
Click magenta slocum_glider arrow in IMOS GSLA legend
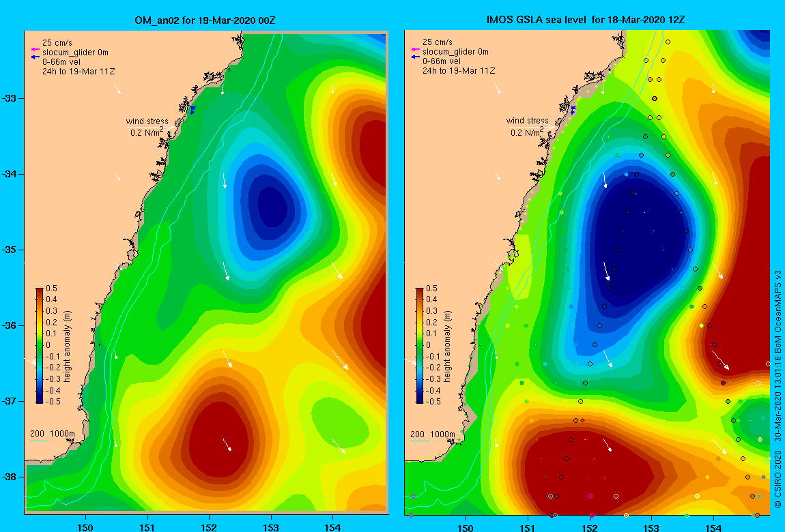415,49
